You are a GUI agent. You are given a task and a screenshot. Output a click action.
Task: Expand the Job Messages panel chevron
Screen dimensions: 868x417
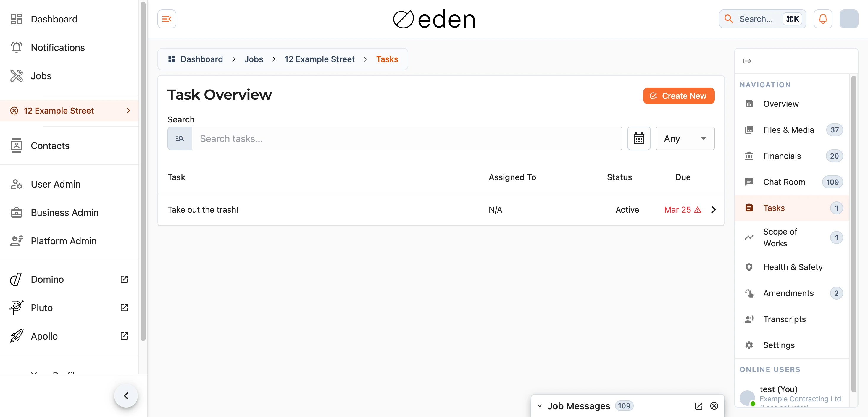coord(539,406)
